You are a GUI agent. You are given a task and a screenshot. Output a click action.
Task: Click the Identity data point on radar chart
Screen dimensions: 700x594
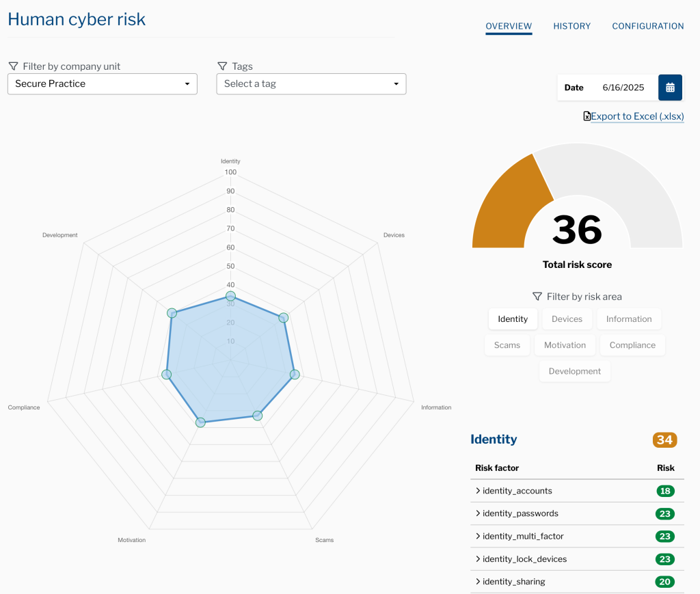tap(231, 296)
